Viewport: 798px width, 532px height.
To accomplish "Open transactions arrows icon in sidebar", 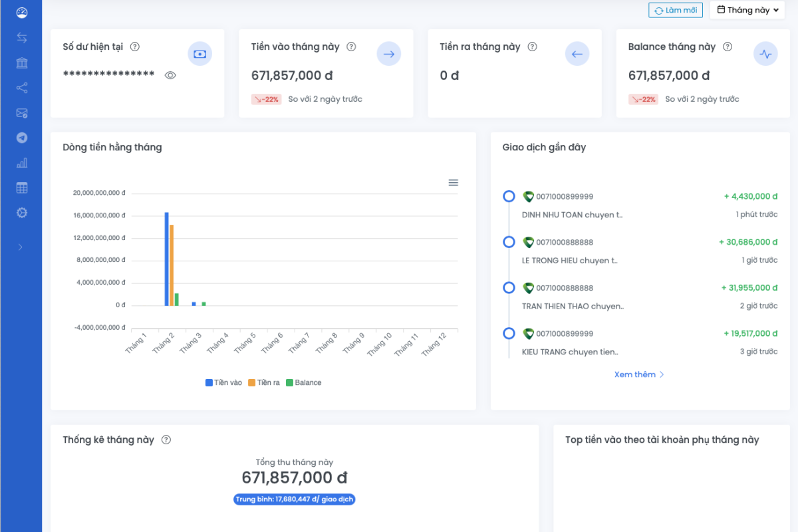I will 22,38.
